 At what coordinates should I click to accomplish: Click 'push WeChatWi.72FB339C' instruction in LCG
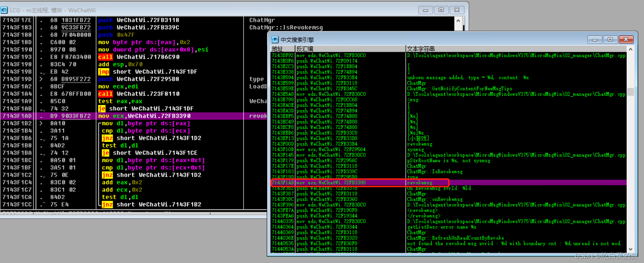click(139, 27)
